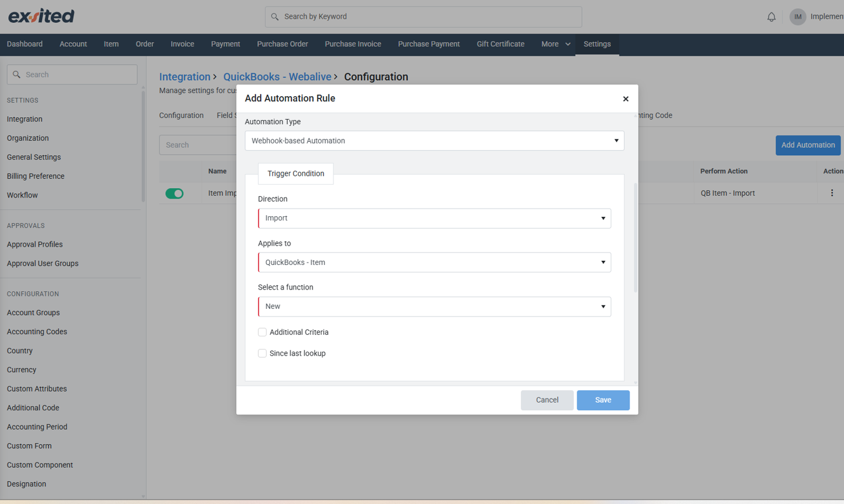
Task: Open Custom Attributes in sidebar
Action: [37, 389]
